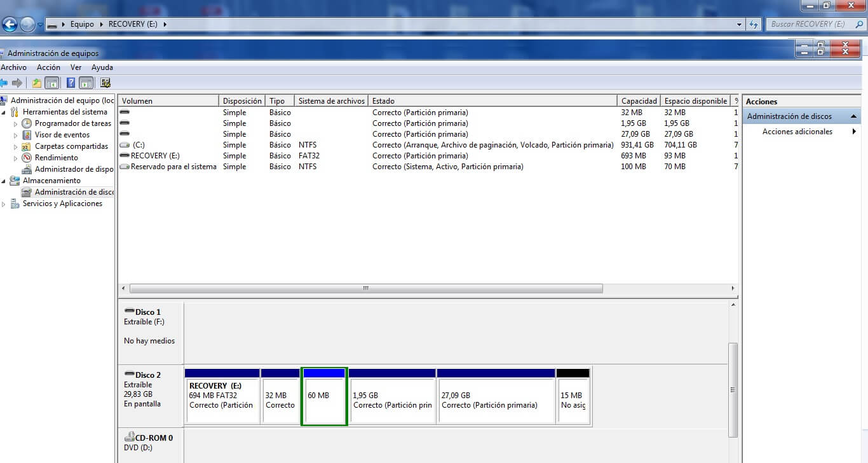This screenshot has height=463, width=868.
Task: Open the Ver menu
Action: 76,67
